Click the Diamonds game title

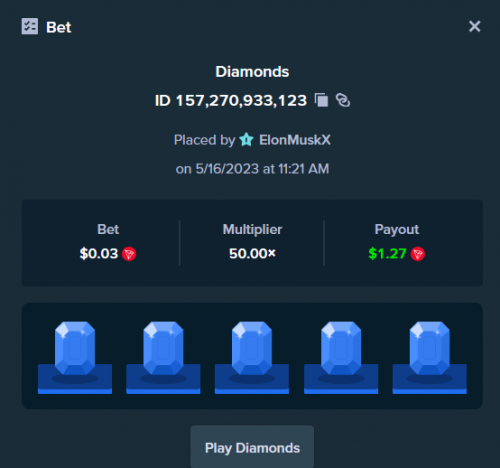click(x=252, y=72)
